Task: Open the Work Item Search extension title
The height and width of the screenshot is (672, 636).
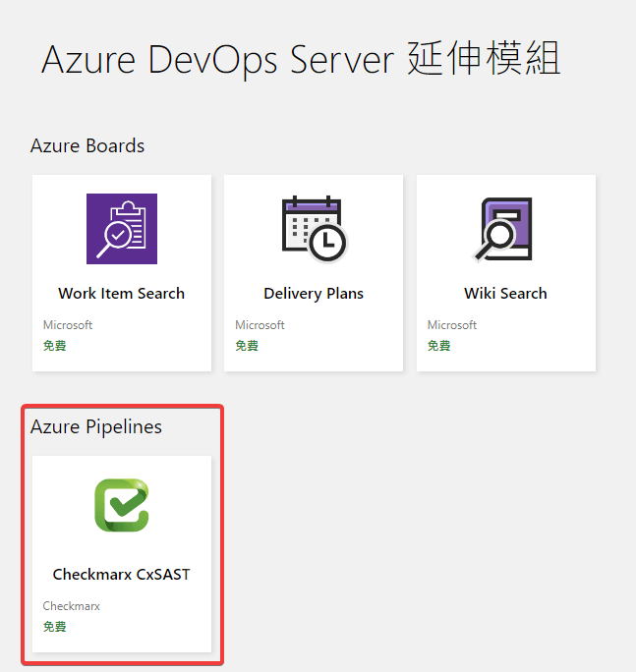Action: [121, 294]
